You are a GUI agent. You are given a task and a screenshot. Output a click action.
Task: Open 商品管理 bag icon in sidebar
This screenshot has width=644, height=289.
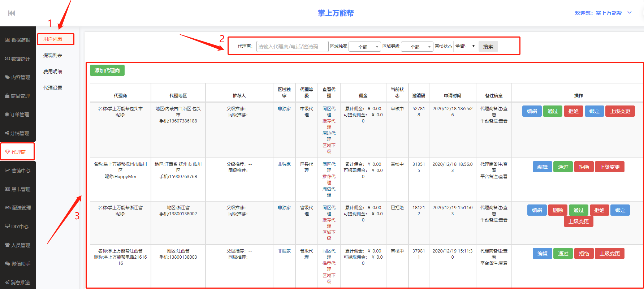click(7, 96)
